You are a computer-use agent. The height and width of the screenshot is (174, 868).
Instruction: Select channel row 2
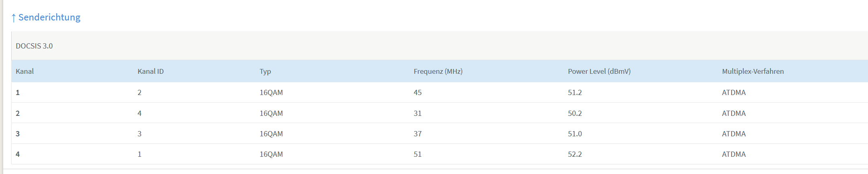439,113
